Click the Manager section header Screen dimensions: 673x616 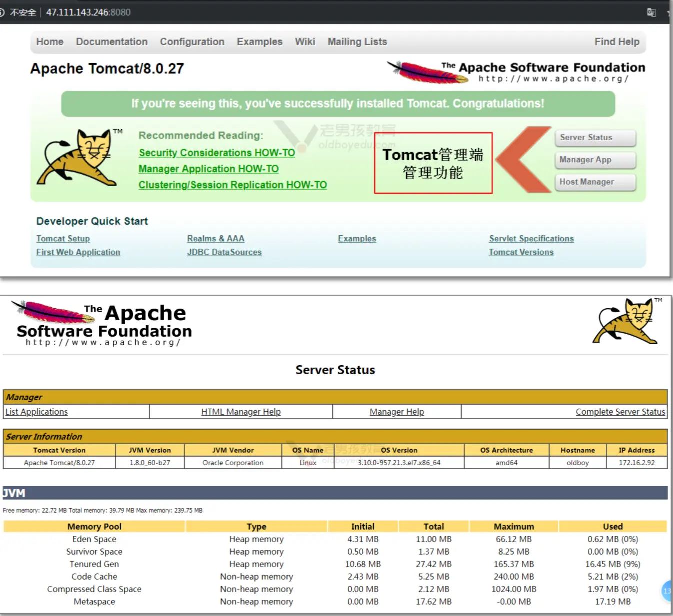[335, 397]
